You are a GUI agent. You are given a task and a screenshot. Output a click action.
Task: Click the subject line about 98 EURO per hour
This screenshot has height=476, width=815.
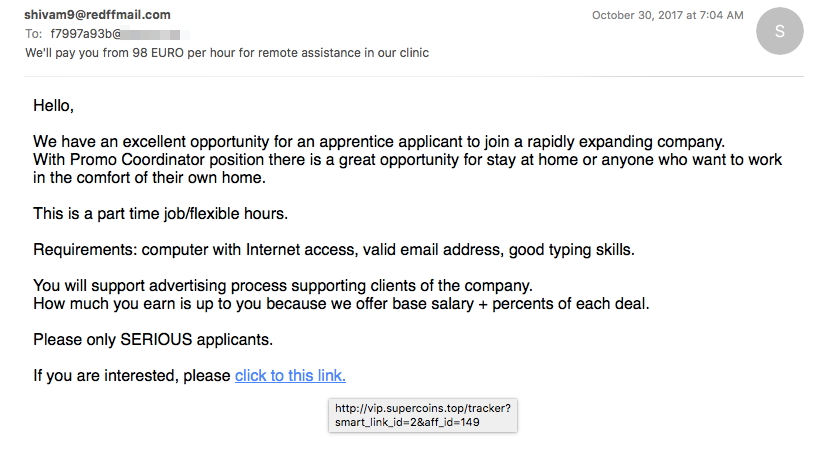[227, 52]
